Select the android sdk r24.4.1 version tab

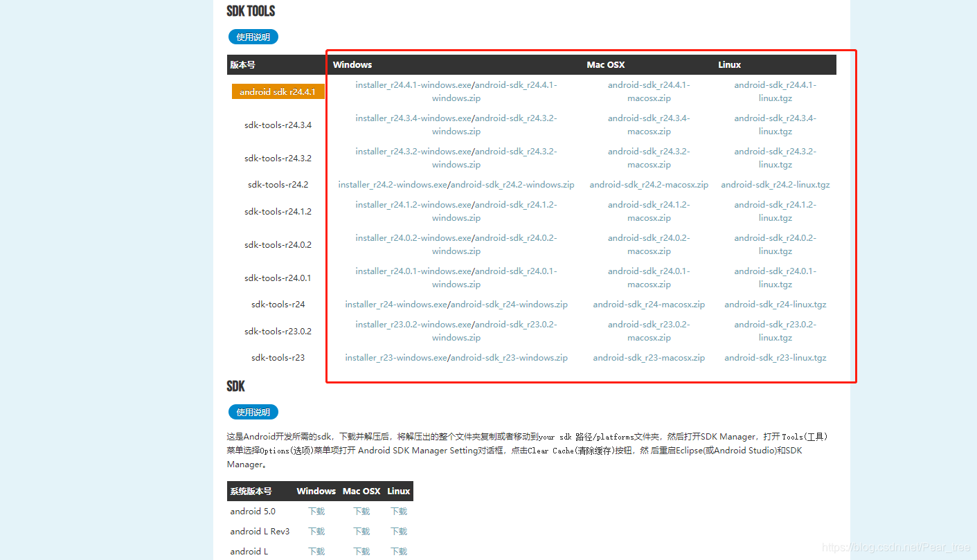pos(278,91)
